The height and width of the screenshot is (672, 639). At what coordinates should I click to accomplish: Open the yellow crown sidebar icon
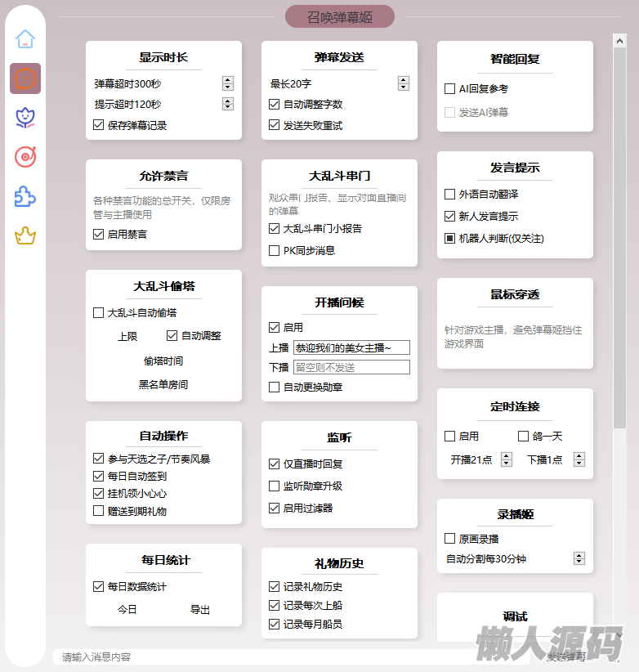pyautogui.click(x=25, y=235)
